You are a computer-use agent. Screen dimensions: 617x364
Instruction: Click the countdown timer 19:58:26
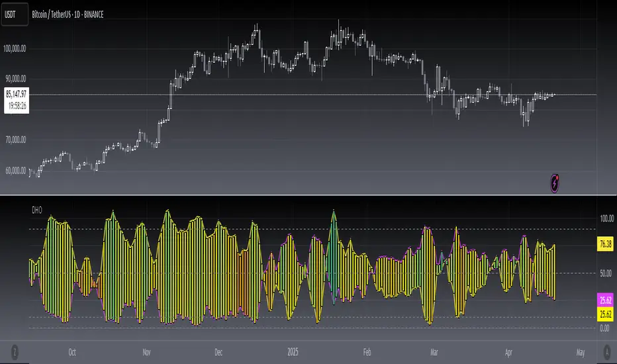pos(17,106)
